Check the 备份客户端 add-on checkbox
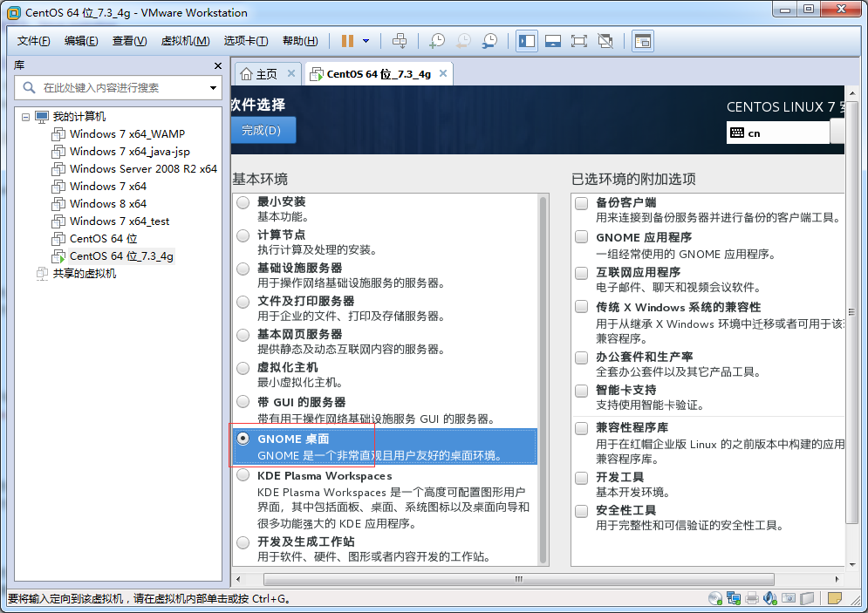The image size is (868, 613). tap(581, 203)
